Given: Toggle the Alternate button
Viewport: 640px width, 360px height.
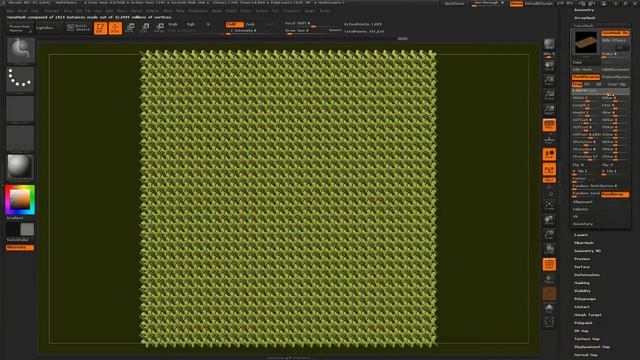Looking at the screenshot, I should pos(20,247).
